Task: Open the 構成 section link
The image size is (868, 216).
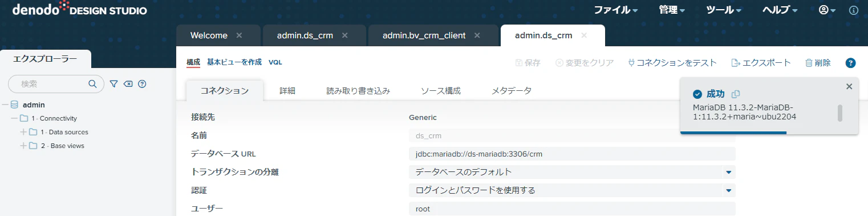Action: point(193,62)
